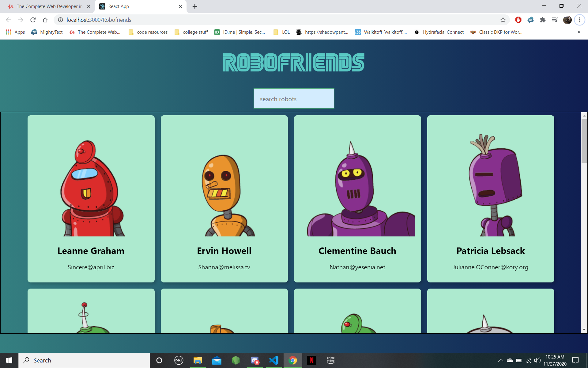Close the React App tab
The width and height of the screenshot is (588, 368).
180,6
